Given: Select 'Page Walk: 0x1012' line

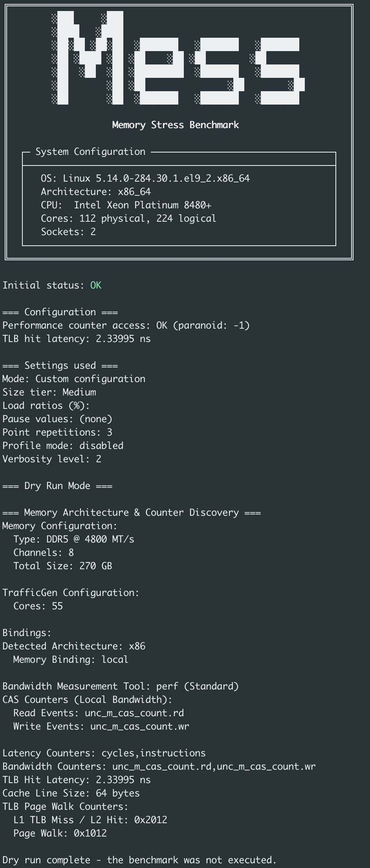Looking at the screenshot, I should click(60, 833).
